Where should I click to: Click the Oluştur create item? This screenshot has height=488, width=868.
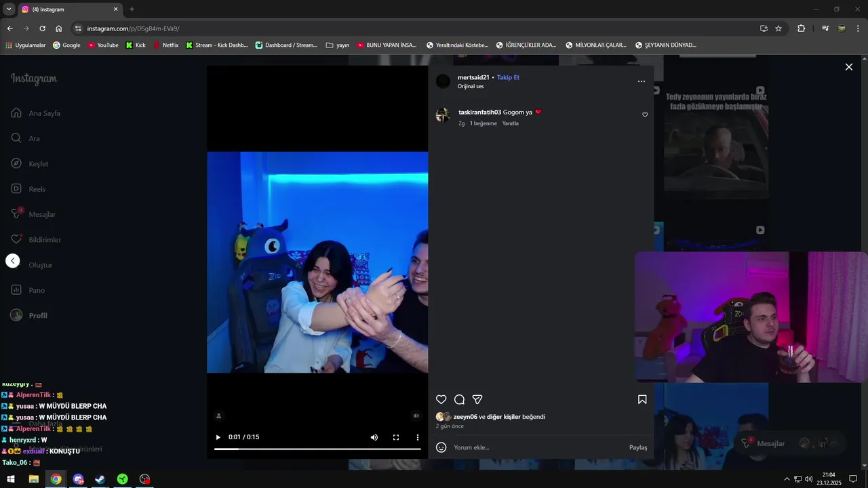pyautogui.click(x=40, y=265)
